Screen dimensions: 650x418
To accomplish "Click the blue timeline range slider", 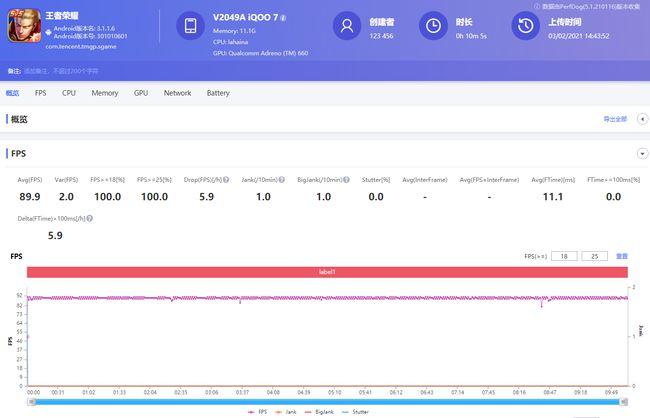I will (330, 402).
